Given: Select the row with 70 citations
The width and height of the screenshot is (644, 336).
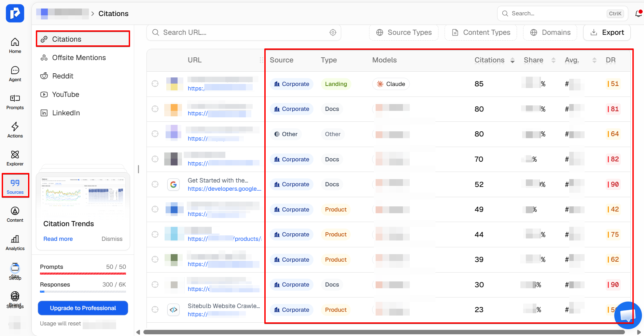Looking at the screenshot, I should (155, 159).
